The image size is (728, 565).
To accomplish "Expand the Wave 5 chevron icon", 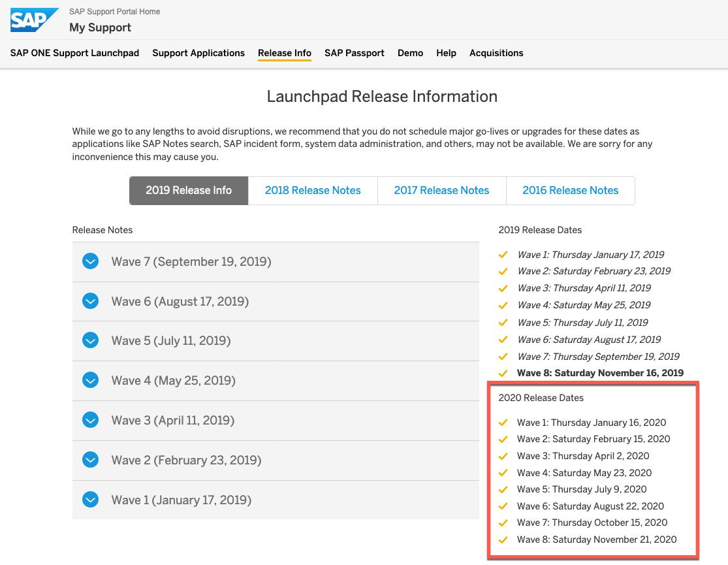I will pyautogui.click(x=91, y=340).
